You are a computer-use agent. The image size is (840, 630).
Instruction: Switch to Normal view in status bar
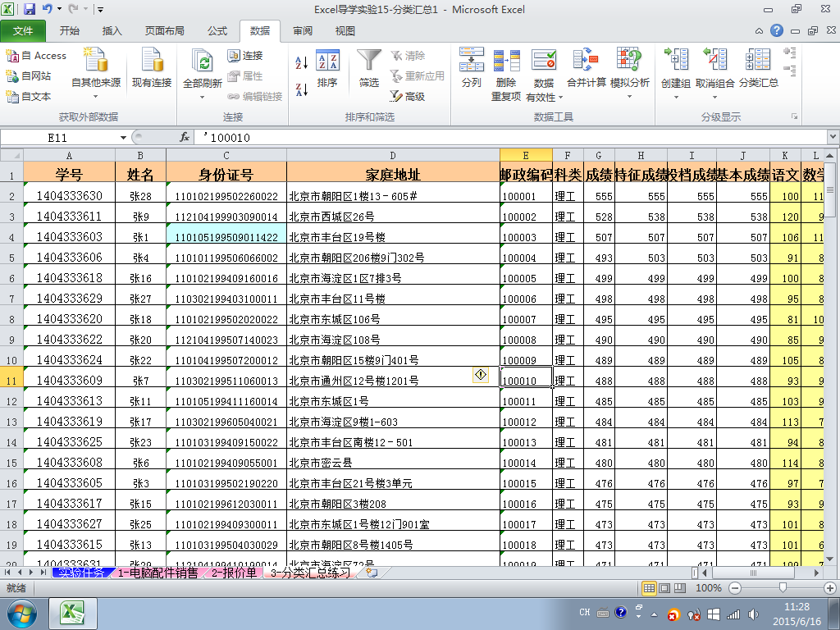pos(649,588)
